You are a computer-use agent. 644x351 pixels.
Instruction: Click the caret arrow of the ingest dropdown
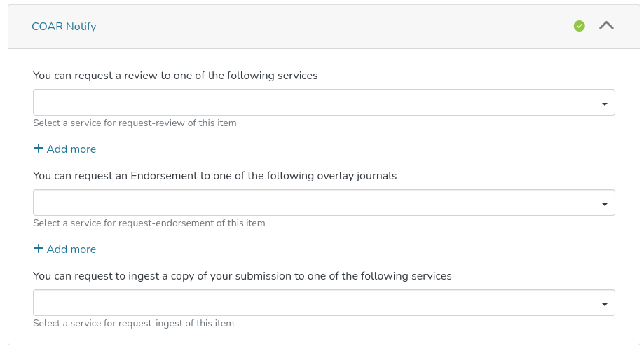[604, 304]
